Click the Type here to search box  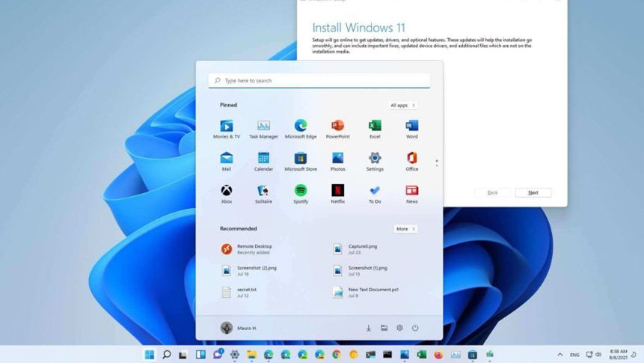319,80
